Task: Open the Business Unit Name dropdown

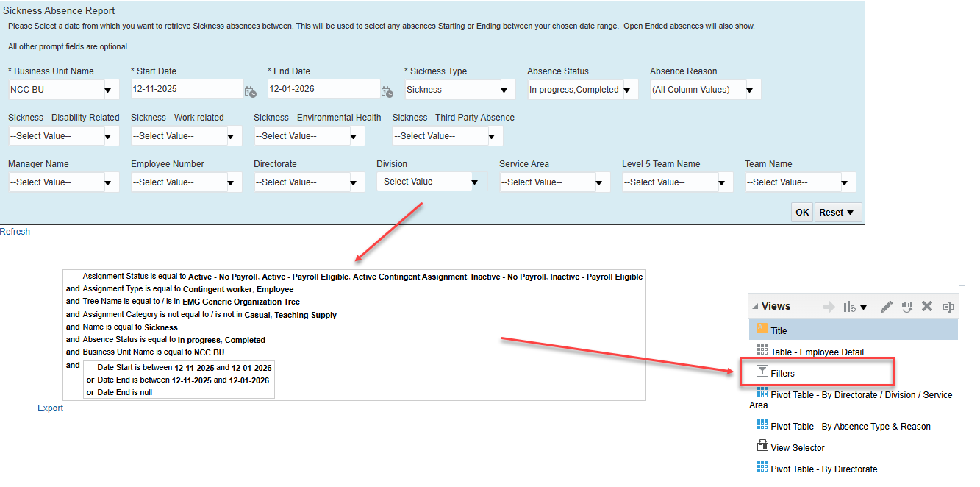Action: (110, 90)
